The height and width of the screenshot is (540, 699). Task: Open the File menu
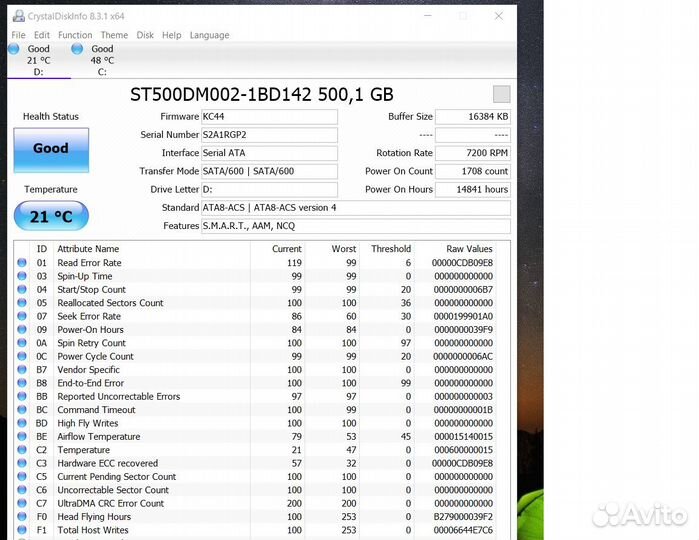coord(18,35)
